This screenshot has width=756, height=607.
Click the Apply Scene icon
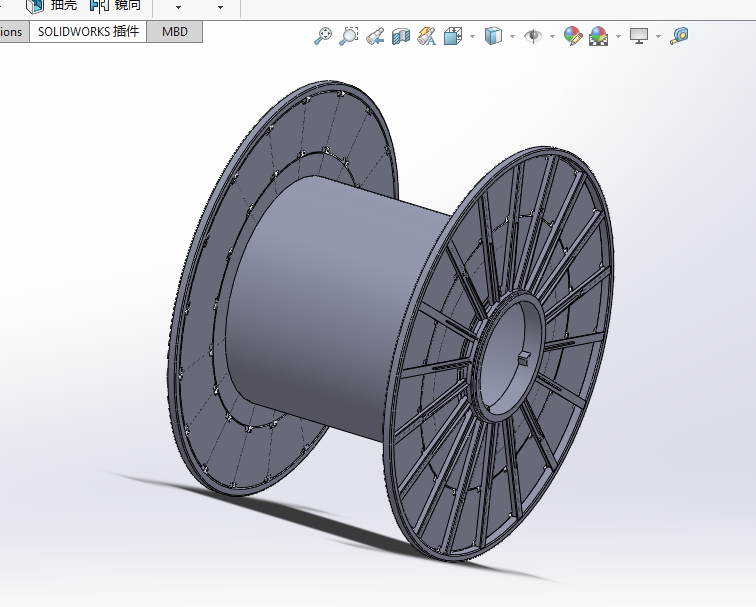tap(598, 37)
